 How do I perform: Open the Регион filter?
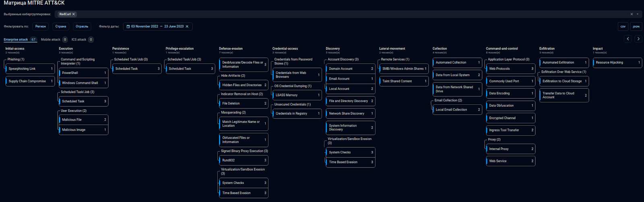click(x=40, y=27)
